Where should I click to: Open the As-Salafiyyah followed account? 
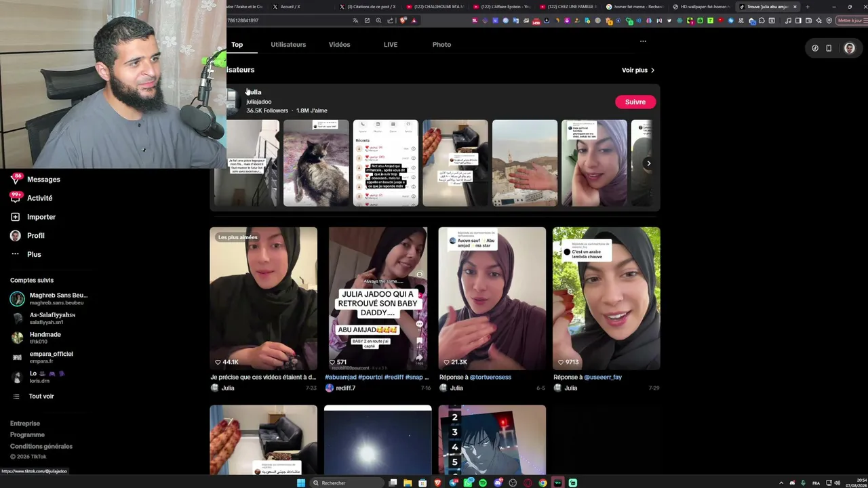click(x=43, y=318)
